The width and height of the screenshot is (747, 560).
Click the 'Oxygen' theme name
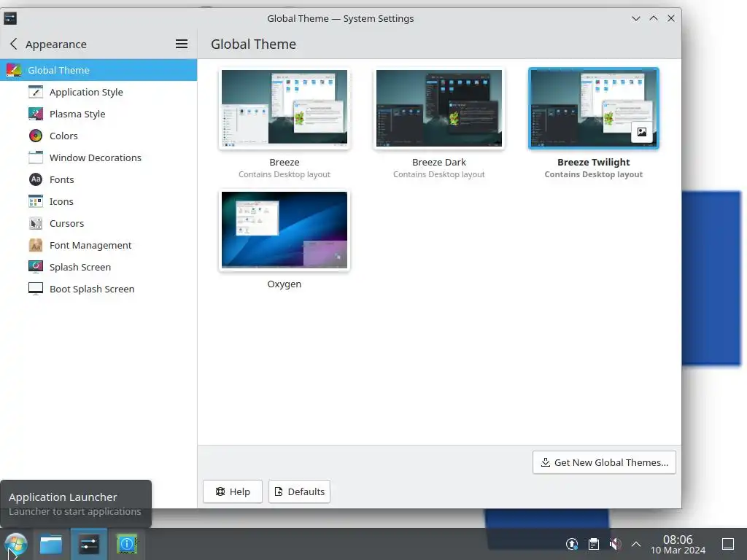tap(285, 284)
